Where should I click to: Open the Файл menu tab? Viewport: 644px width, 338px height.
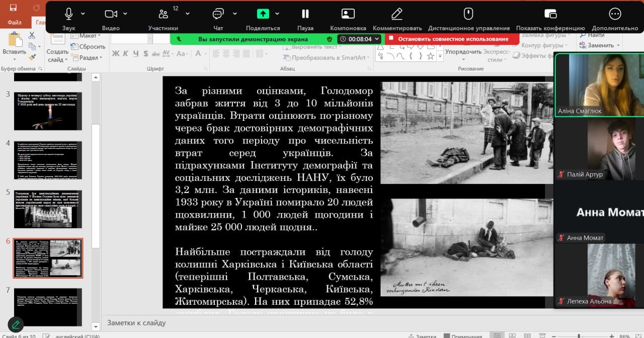click(15, 22)
